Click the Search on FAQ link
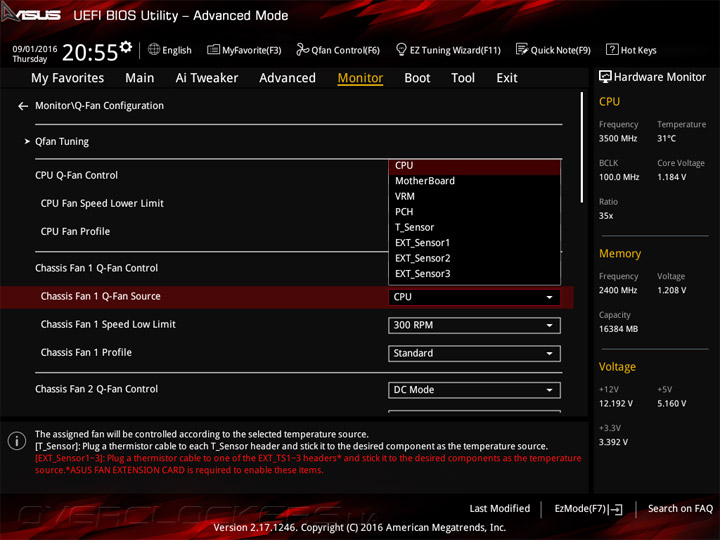The height and width of the screenshot is (540, 720). tap(680, 509)
